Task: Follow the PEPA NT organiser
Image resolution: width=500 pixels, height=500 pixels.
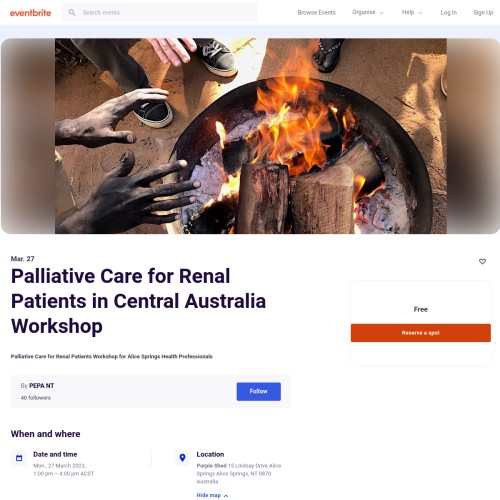Action: tap(259, 391)
